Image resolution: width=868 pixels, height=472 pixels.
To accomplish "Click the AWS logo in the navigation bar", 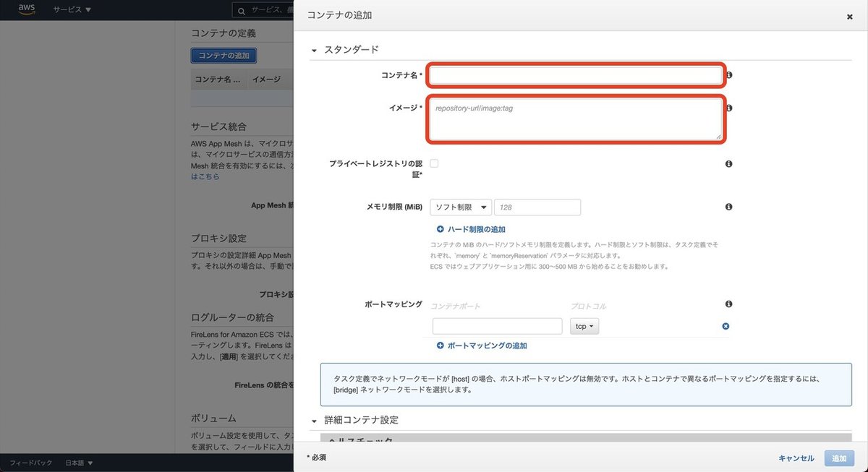I will coord(26,9).
